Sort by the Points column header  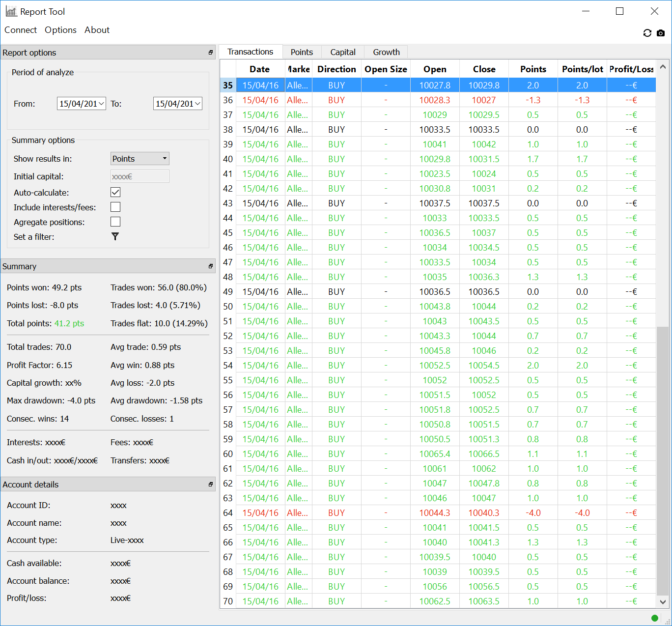coord(533,69)
